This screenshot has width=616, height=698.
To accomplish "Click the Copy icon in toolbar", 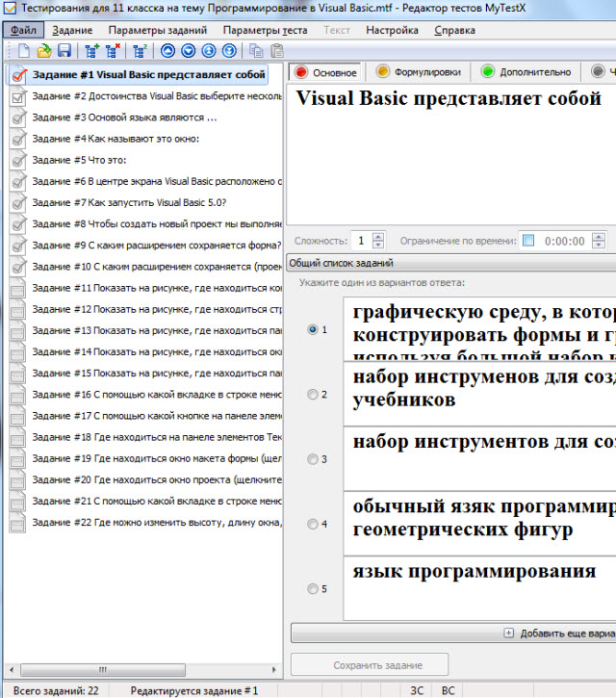I will tap(256, 51).
